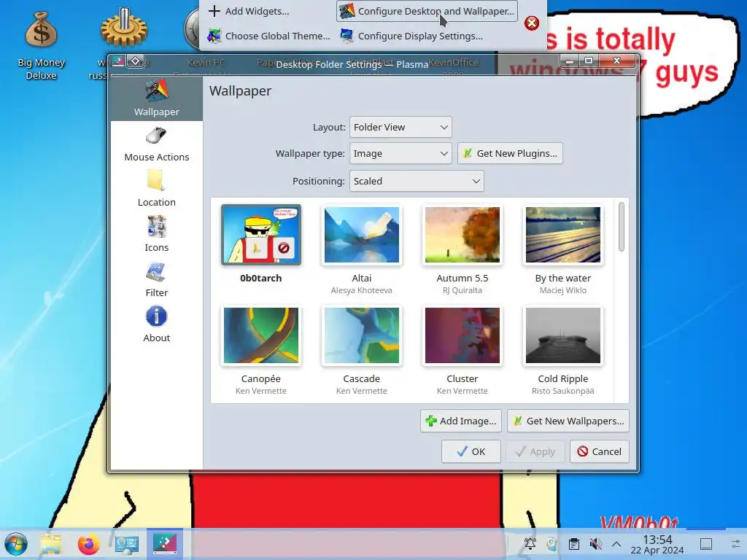This screenshot has height=560, width=747.
Task: Click the Get New Wallpapers button
Action: [568, 421]
